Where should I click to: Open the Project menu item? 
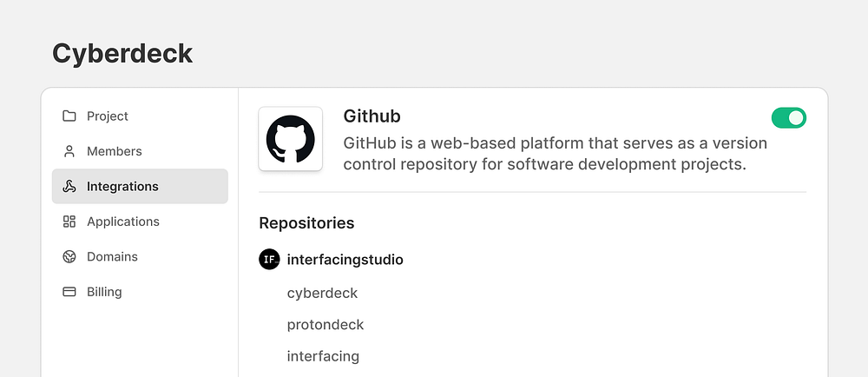(x=108, y=116)
